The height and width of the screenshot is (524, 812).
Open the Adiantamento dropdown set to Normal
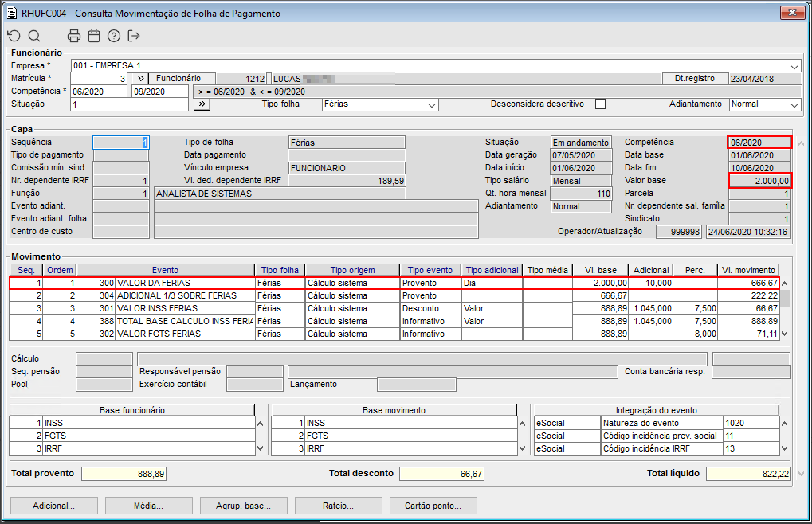tap(794, 105)
